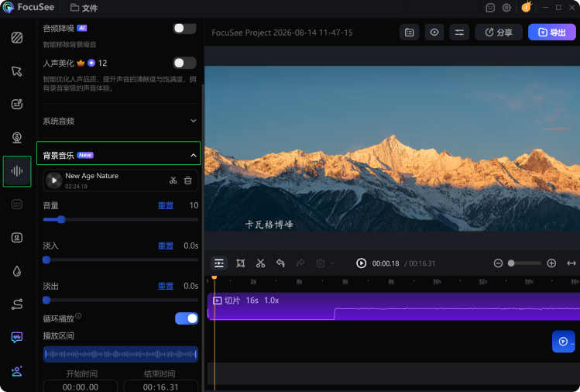Screen dimensions: 580x392
Task: Click the info icon beside 循环播放
Action: [x=78, y=316]
